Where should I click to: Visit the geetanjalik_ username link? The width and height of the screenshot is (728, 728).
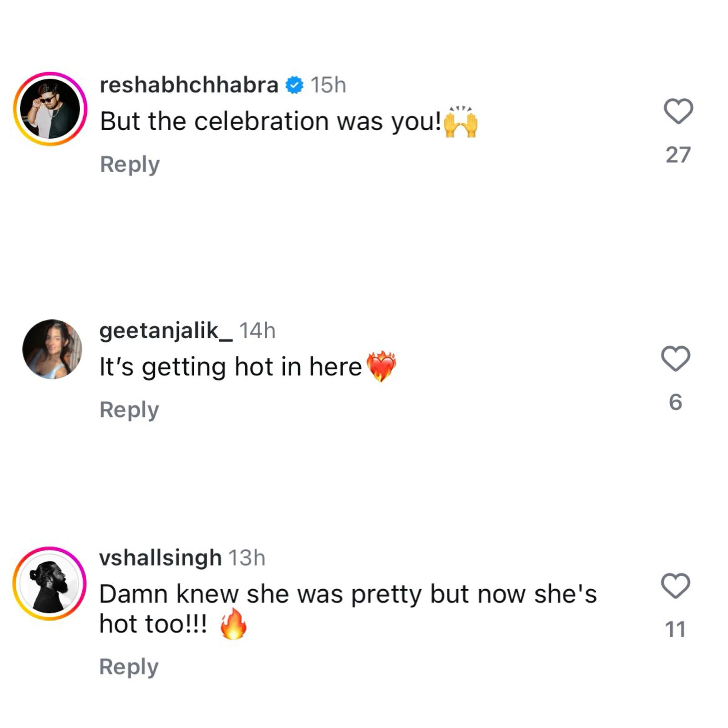coord(166,331)
